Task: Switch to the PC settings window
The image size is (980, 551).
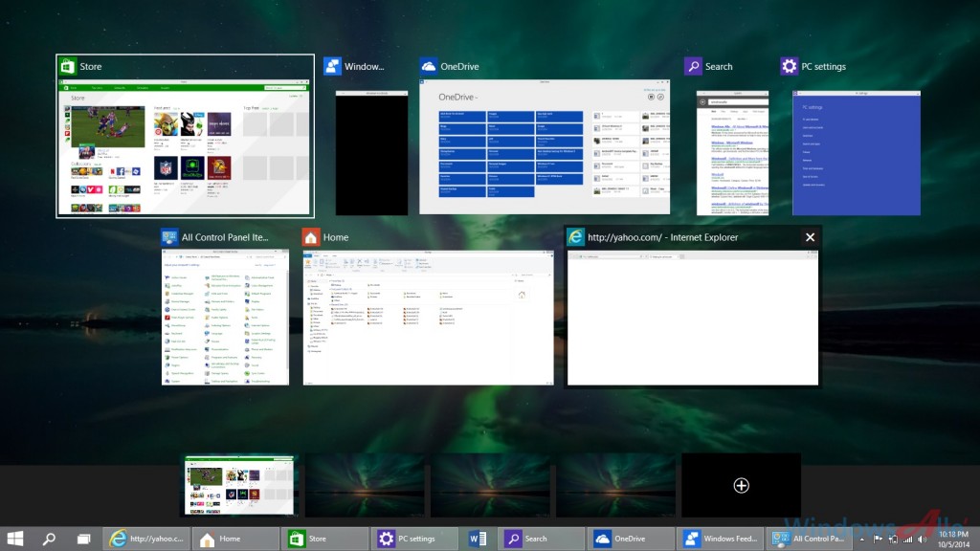Action: 856,152
